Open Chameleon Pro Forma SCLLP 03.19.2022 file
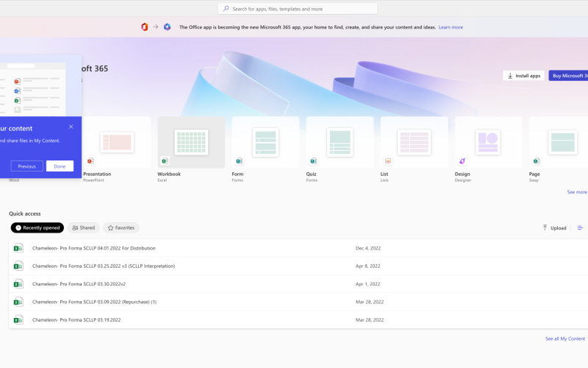 (76, 319)
